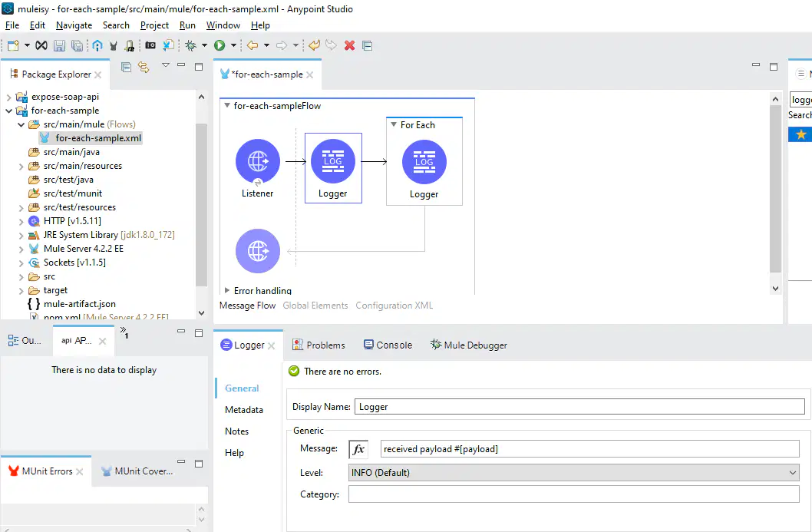Image resolution: width=812 pixels, height=532 pixels.
Task: Open the Search menu
Action: 116,25
